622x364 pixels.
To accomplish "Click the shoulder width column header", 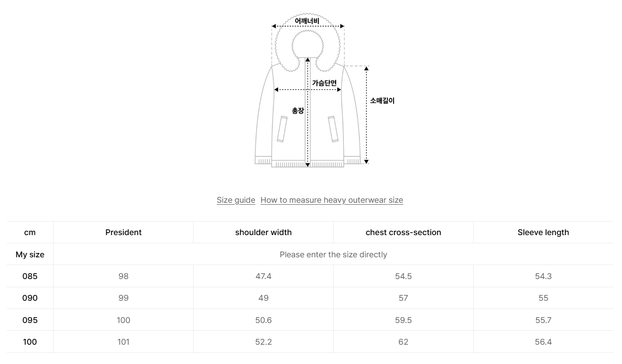I will pos(263,232).
